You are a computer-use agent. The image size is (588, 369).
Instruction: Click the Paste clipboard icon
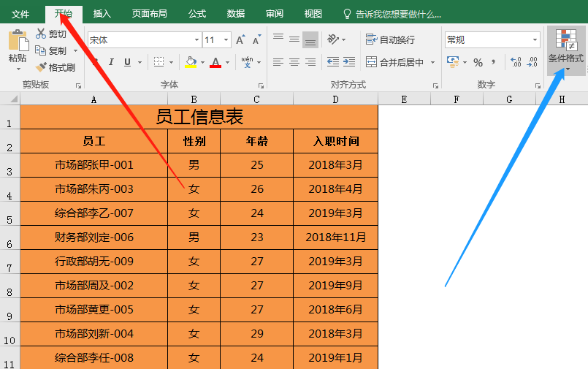pyautogui.click(x=18, y=40)
